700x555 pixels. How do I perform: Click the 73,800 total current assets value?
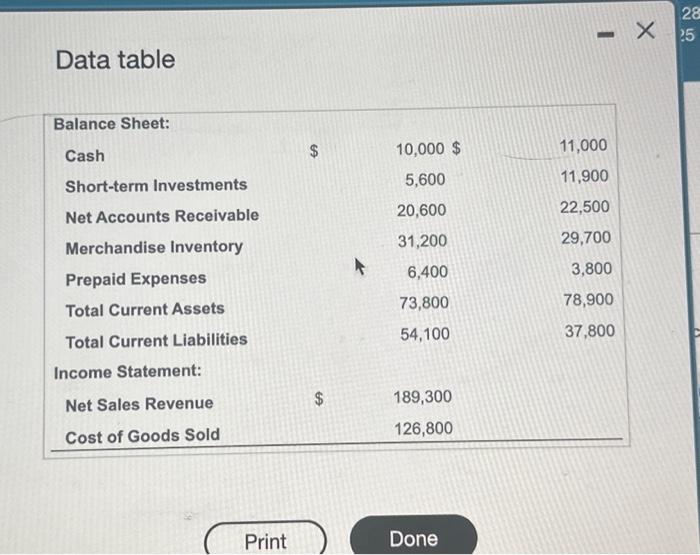click(424, 303)
